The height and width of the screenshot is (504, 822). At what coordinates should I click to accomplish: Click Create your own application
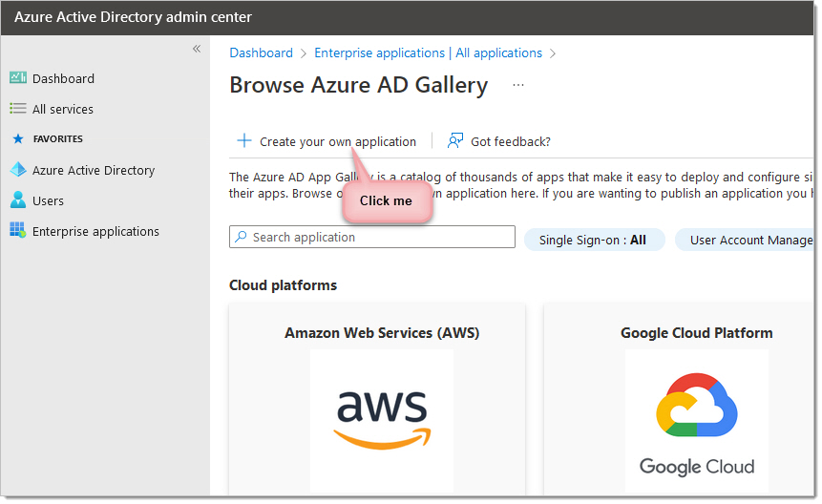click(x=337, y=141)
